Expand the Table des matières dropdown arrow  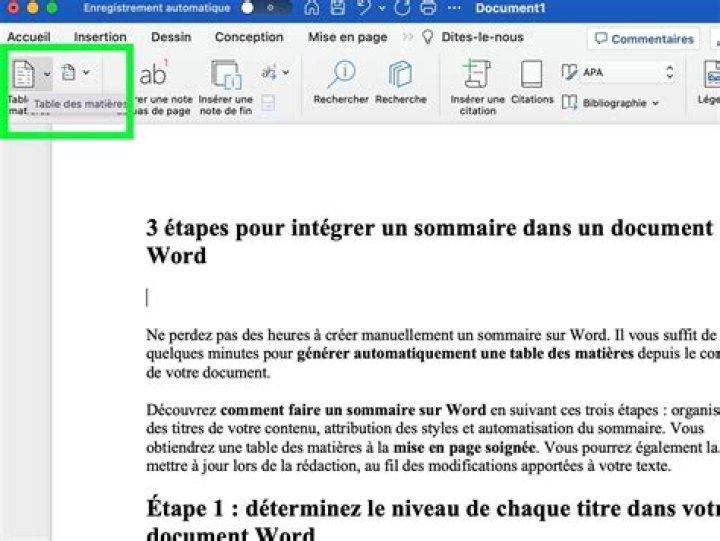tap(47, 73)
